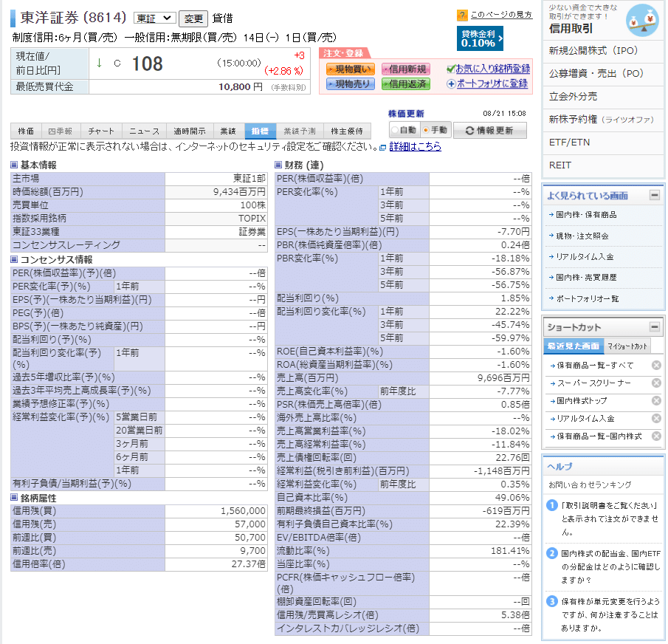668x644 pixels.
Task: Collapse the よく見られている画面 panel
Action: 654,196
